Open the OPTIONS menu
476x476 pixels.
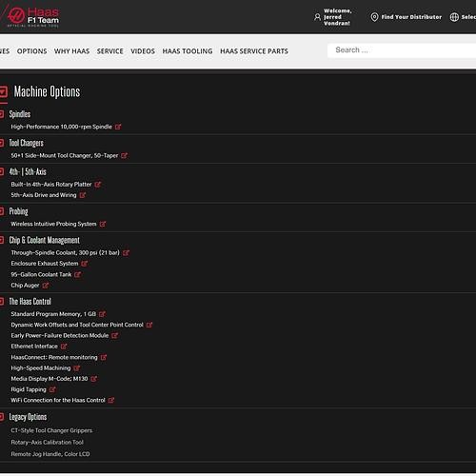click(32, 51)
